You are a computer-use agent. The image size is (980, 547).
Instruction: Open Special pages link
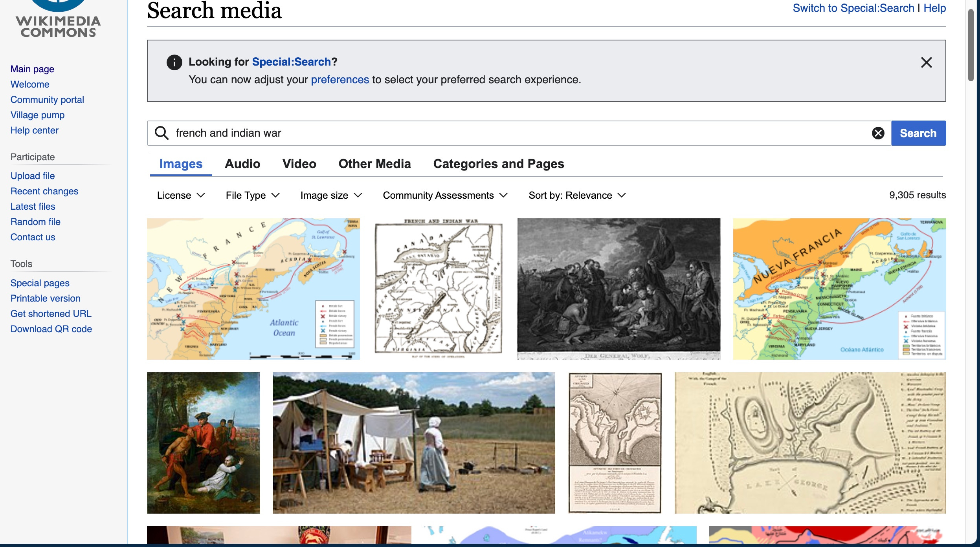coord(40,283)
